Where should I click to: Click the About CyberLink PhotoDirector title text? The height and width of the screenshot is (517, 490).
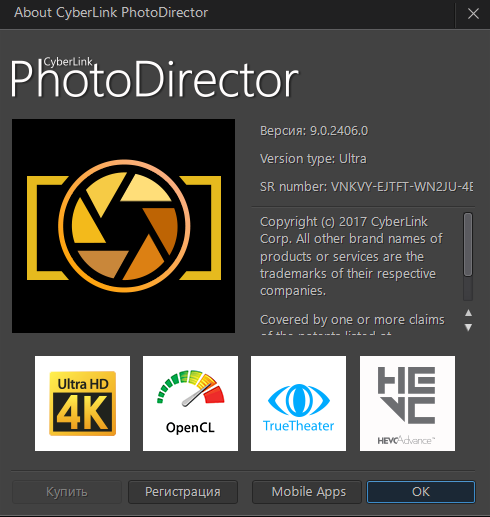coord(111,13)
